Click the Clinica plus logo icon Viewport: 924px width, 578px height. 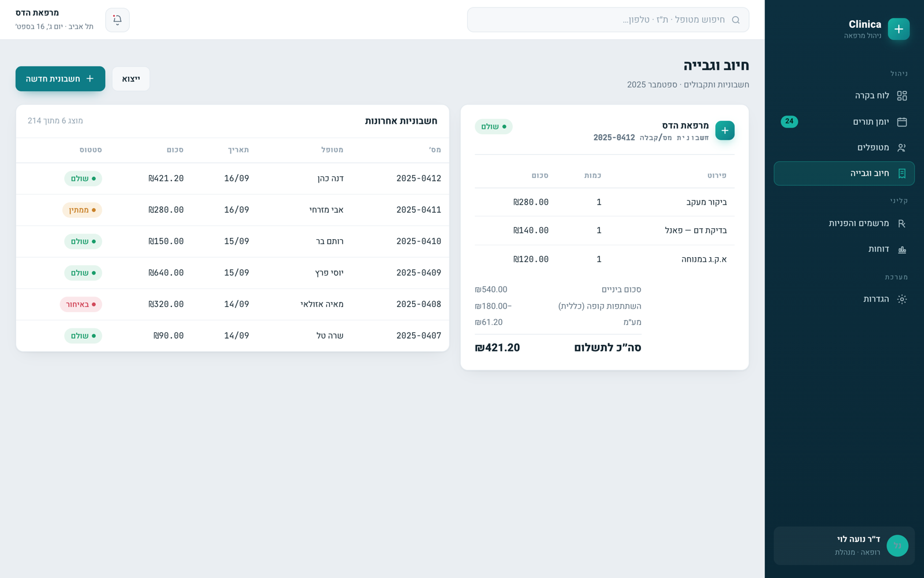(x=899, y=29)
